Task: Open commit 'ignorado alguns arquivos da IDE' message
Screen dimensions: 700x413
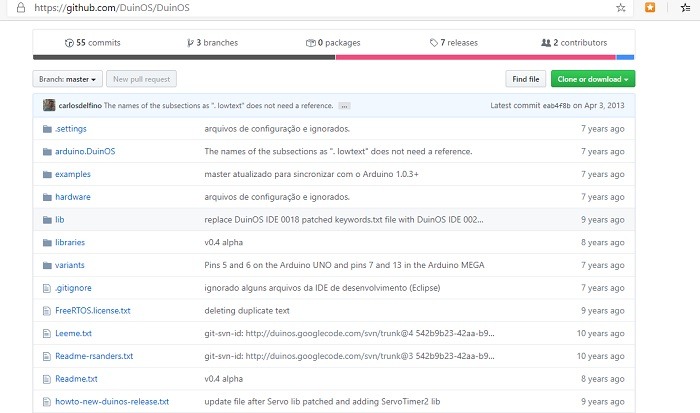Action: (x=322, y=288)
